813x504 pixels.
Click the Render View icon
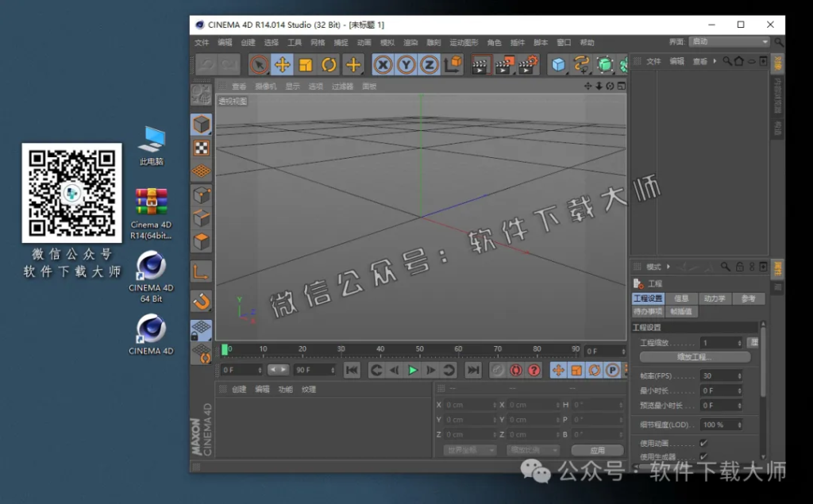click(480, 64)
